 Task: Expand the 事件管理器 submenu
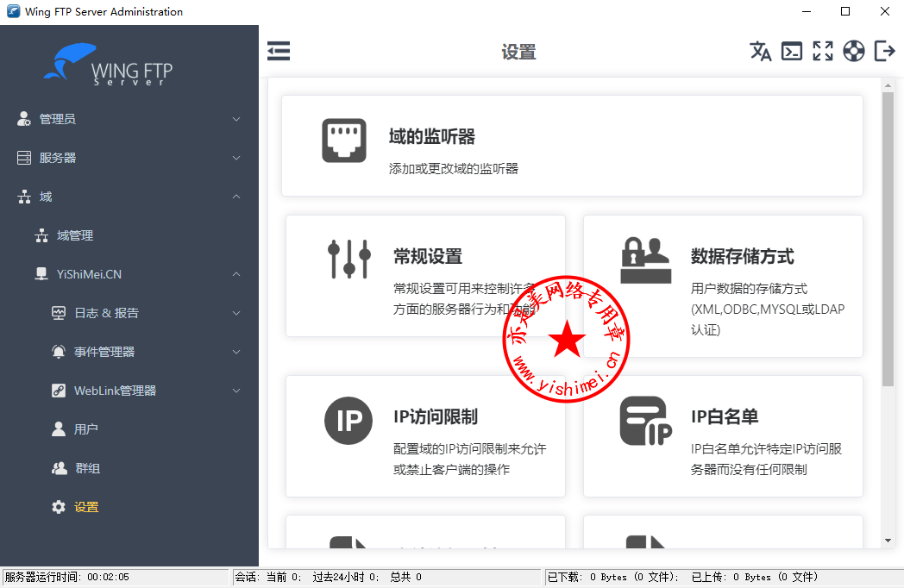coord(236,352)
